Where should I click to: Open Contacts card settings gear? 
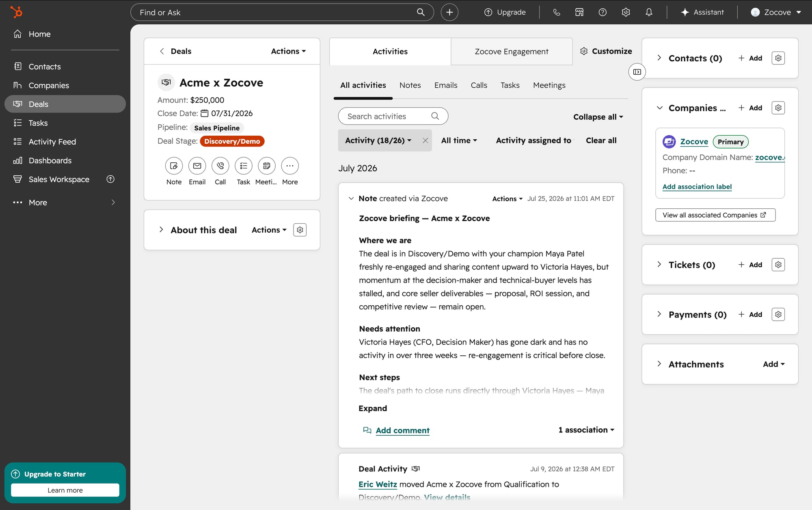pos(778,58)
